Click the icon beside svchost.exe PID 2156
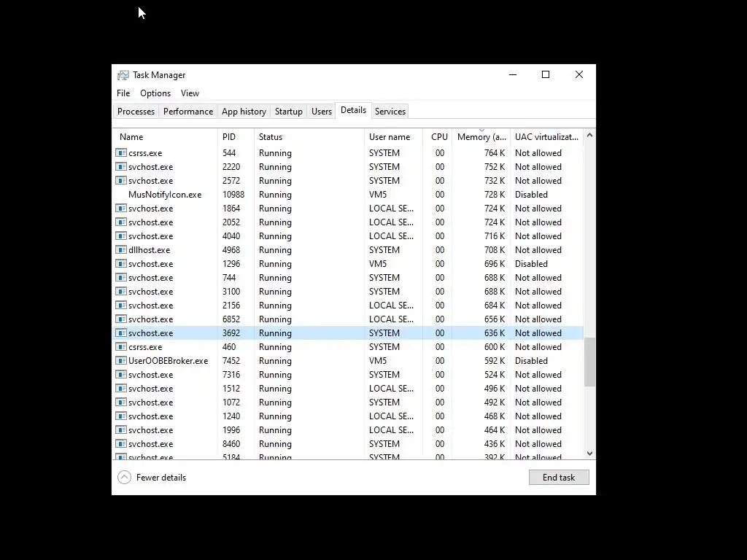The image size is (747, 560). 121,305
